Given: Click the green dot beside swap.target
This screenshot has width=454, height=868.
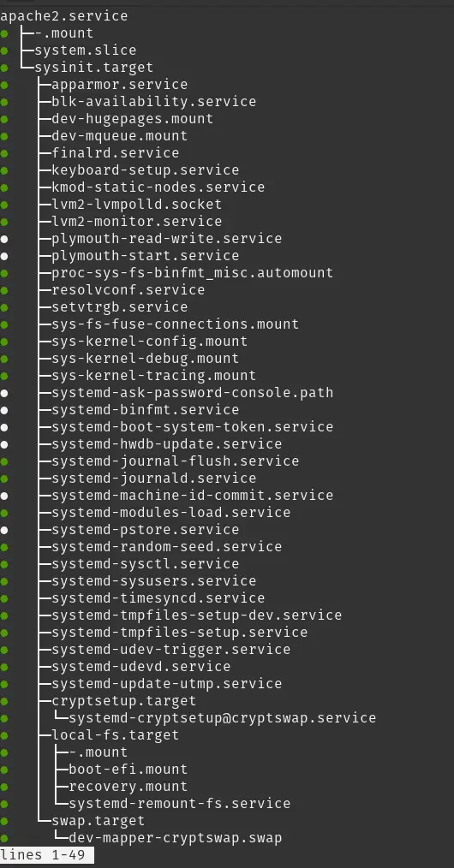Looking at the screenshot, I should click(x=4, y=821).
